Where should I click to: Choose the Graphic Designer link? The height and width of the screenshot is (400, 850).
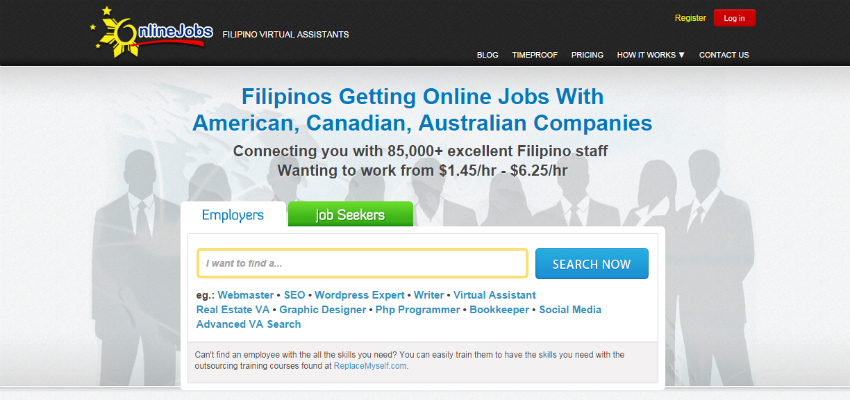[x=323, y=310]
